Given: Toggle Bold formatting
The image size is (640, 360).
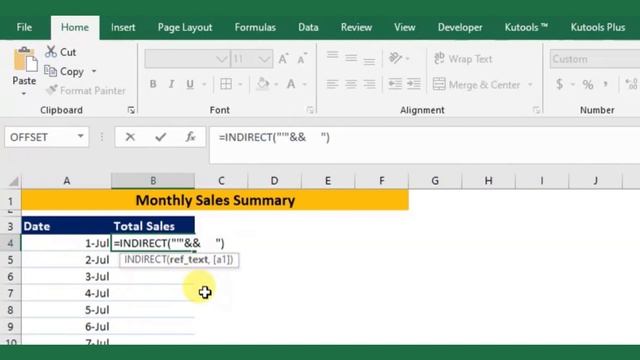Looking at the screenshot, I should (x=153, y=84).
